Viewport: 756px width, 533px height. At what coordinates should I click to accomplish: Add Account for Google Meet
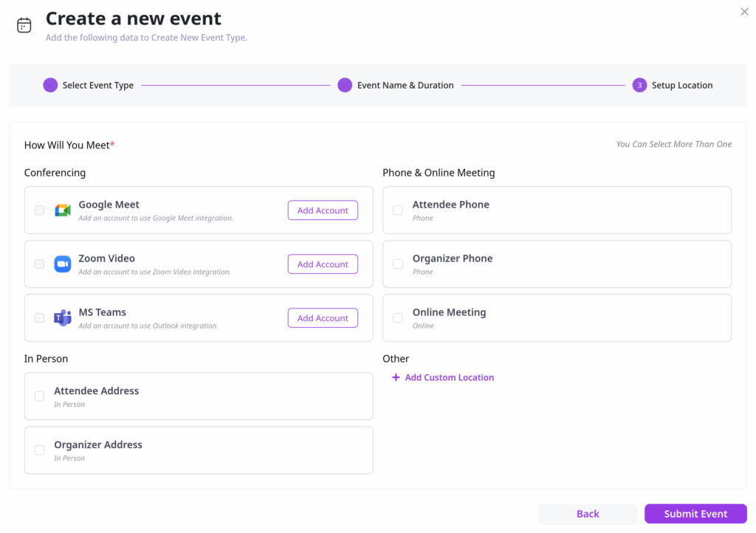pos(323,210)
